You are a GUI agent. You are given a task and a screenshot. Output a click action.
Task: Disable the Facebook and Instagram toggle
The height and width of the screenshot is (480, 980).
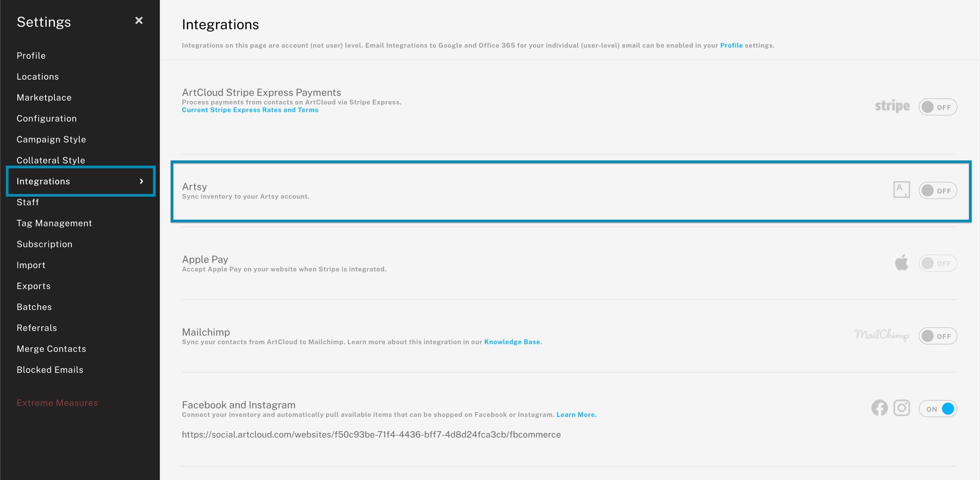[x=937, y=409]
